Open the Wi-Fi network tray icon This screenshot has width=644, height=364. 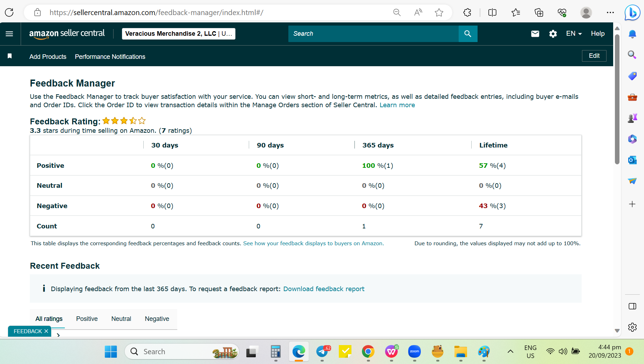point(550,351)
